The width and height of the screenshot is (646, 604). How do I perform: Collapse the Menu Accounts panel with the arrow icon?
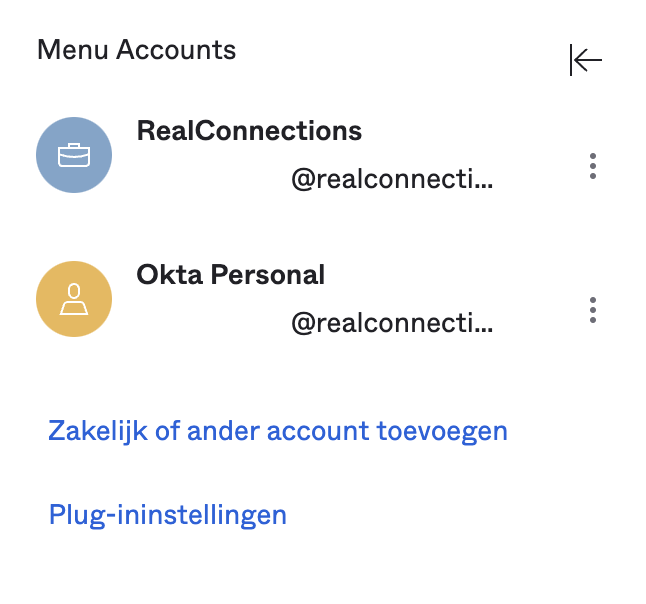click(x=585, y=60)
